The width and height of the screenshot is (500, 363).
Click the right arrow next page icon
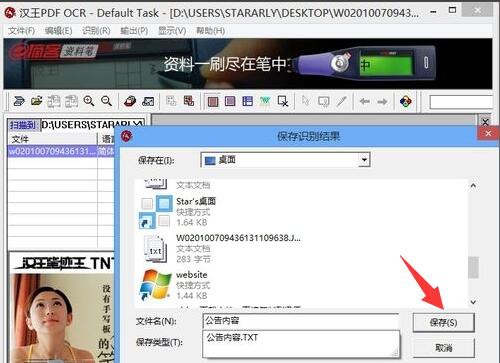coord(382,101)
